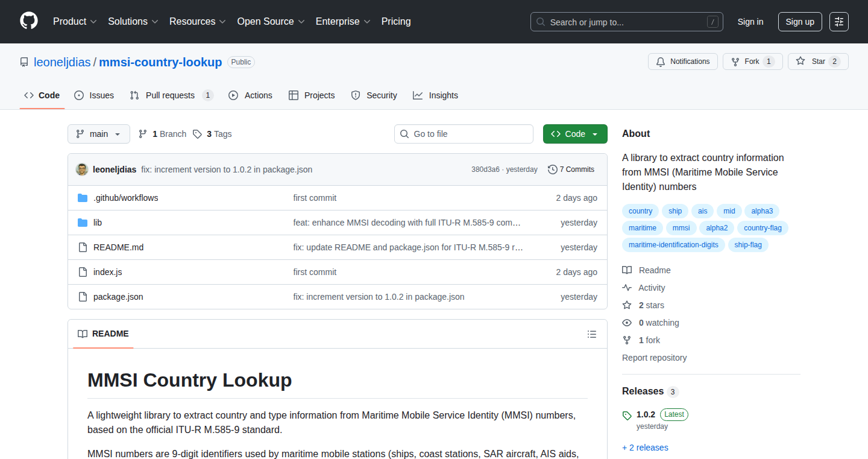Open the Resources menu
Image resolution: width=868 pixels, height=459 pixels.
(198, 22)
